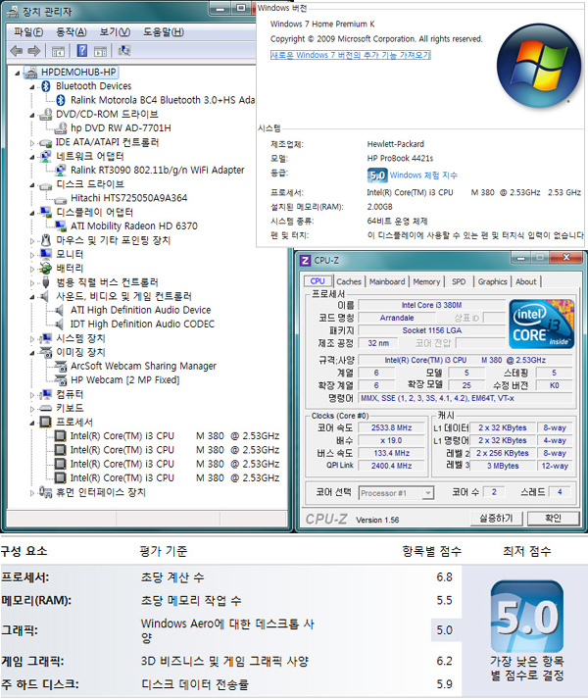This screenshot has height=700, width=588.
Task: Open the 파일(F) menu
Action: 28,32
